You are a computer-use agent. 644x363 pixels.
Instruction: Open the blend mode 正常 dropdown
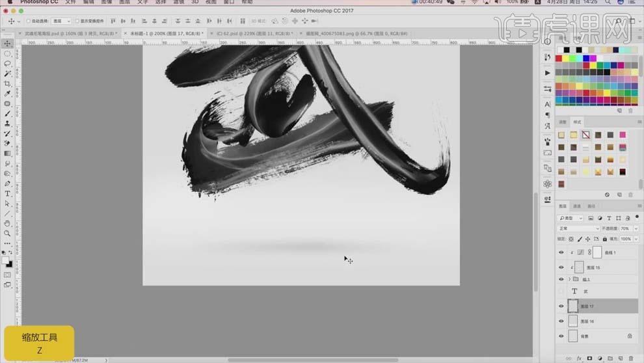[578, 228]
